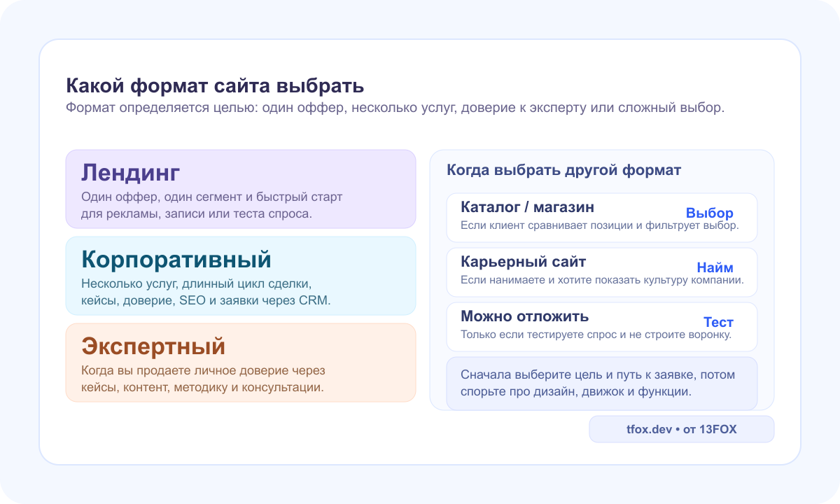Select the Корпоративный heading text
This screenshot has width=840, height=504.
pos(176,259)
